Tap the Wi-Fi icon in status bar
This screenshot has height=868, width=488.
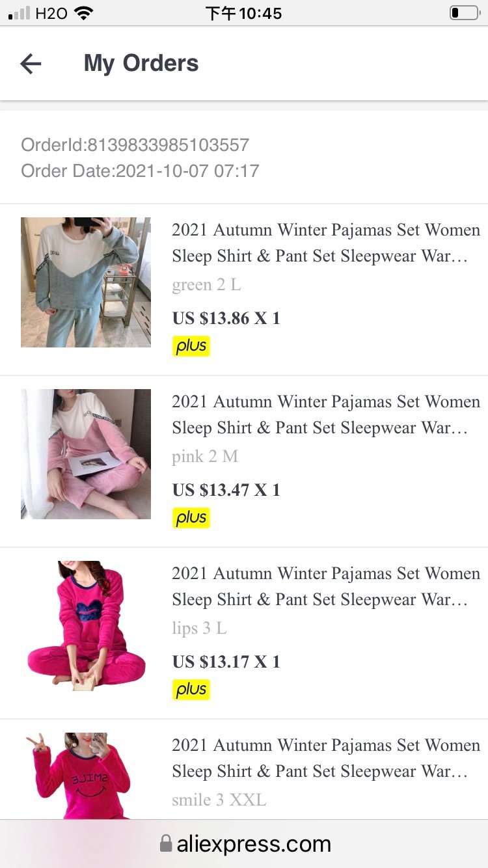coord(83,13)
